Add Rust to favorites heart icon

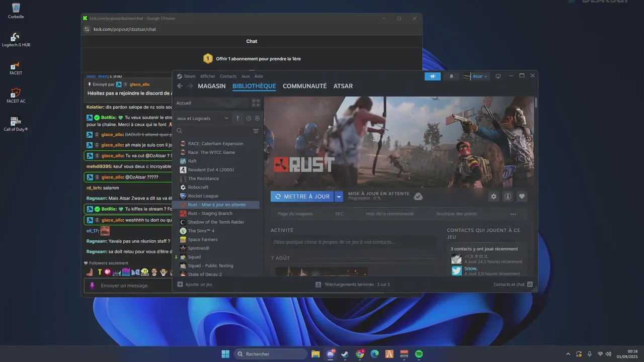pos(522,197)
